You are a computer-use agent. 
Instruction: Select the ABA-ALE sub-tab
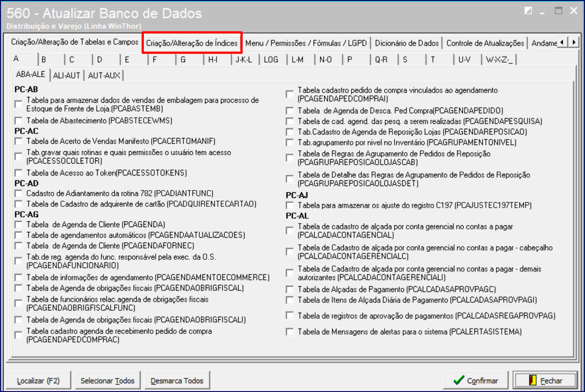pos(30,74)
